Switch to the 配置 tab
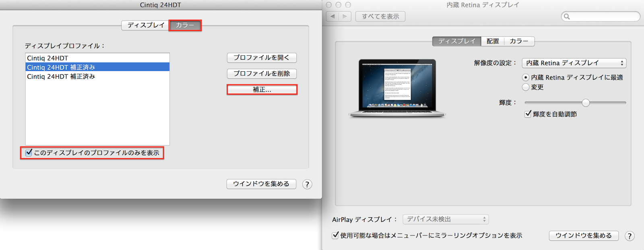This screenshot has height=250, width=644. click(x=493, y=41)
